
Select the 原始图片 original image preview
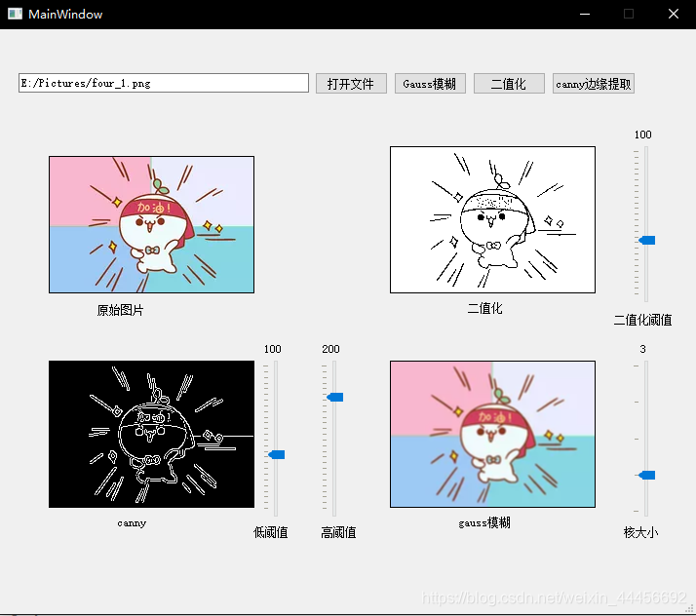coord(151,224)
